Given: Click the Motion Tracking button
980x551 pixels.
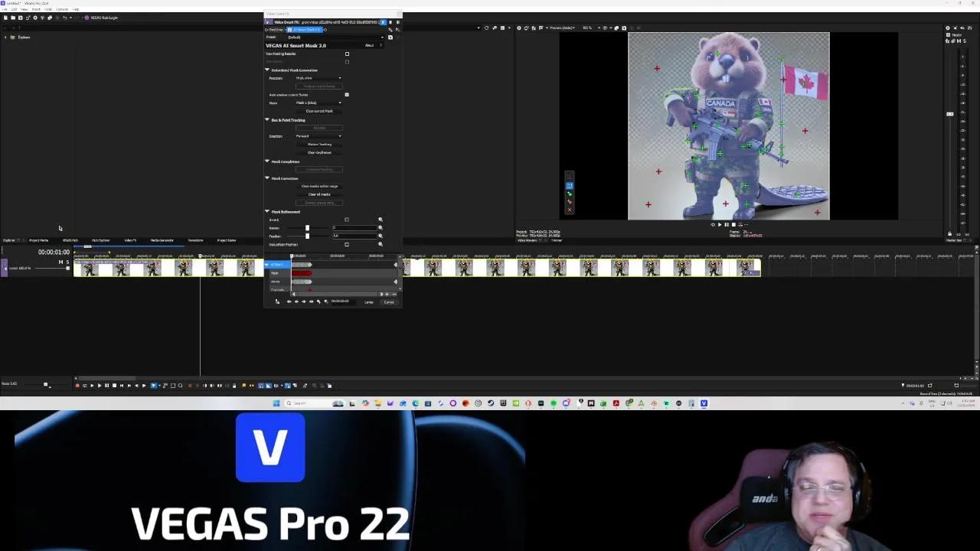Looking at the screenshot, I should (319, 144).
